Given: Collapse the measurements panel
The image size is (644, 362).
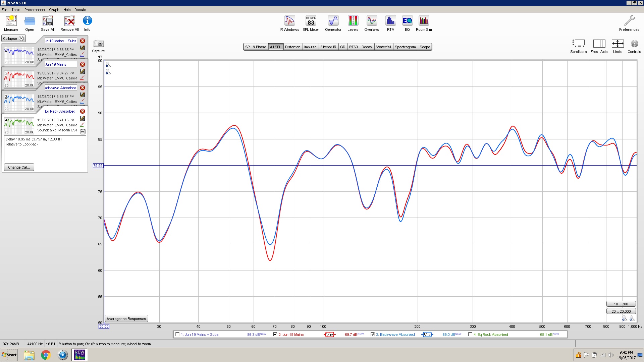Looking at the screenshot, I should click(x=13, y=39).
